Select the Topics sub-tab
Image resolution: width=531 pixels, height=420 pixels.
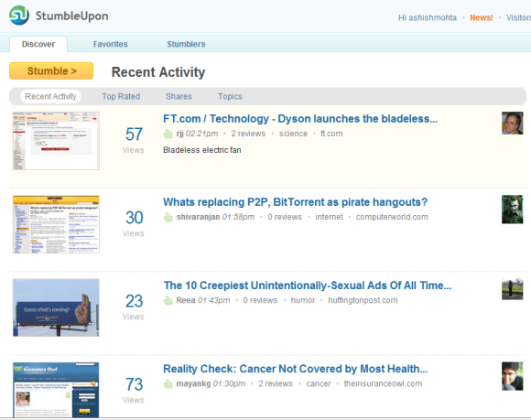pyautogui.click(x=230, y=96)
